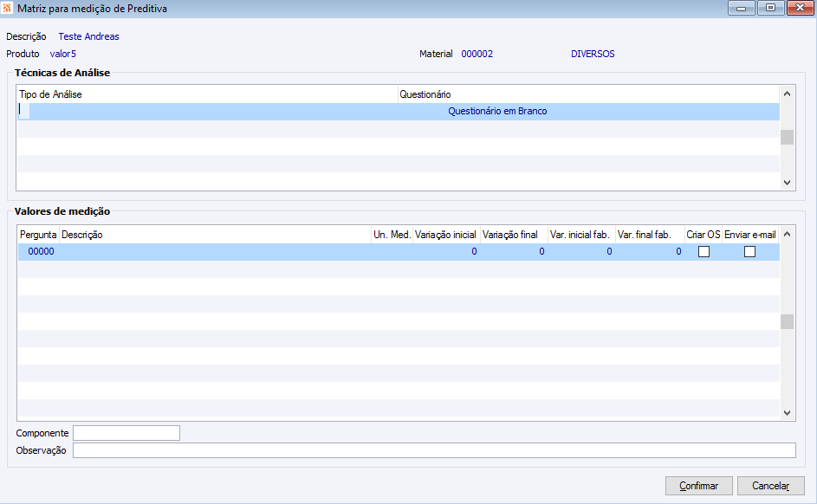Click the Cancelar button
Image resolution: width=817 pixels, height=504 pixels.
(770, 486)
